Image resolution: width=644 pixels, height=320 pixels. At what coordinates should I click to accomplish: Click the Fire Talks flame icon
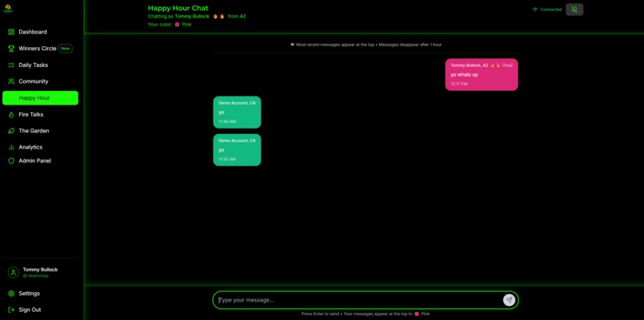pos(11,114)
